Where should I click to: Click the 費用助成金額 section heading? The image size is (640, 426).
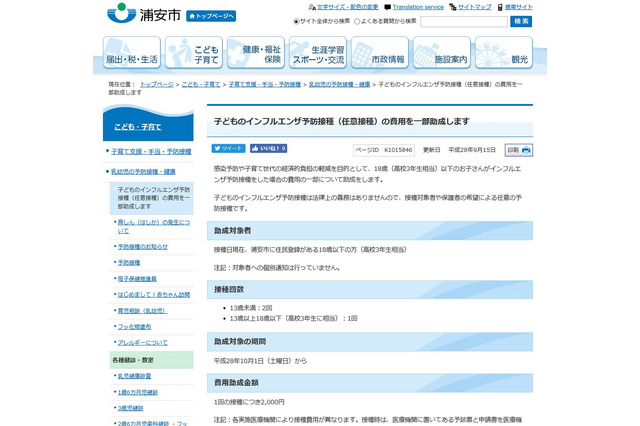point(370,383)
